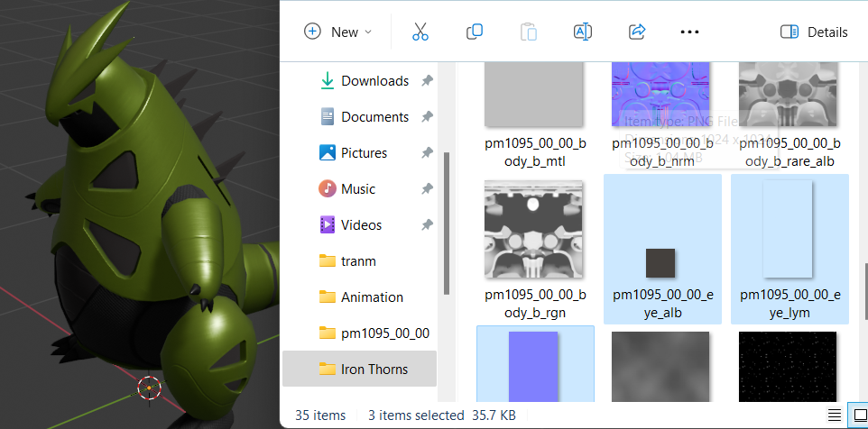Open Pictures in the sidebar

[x=364, y=152]
